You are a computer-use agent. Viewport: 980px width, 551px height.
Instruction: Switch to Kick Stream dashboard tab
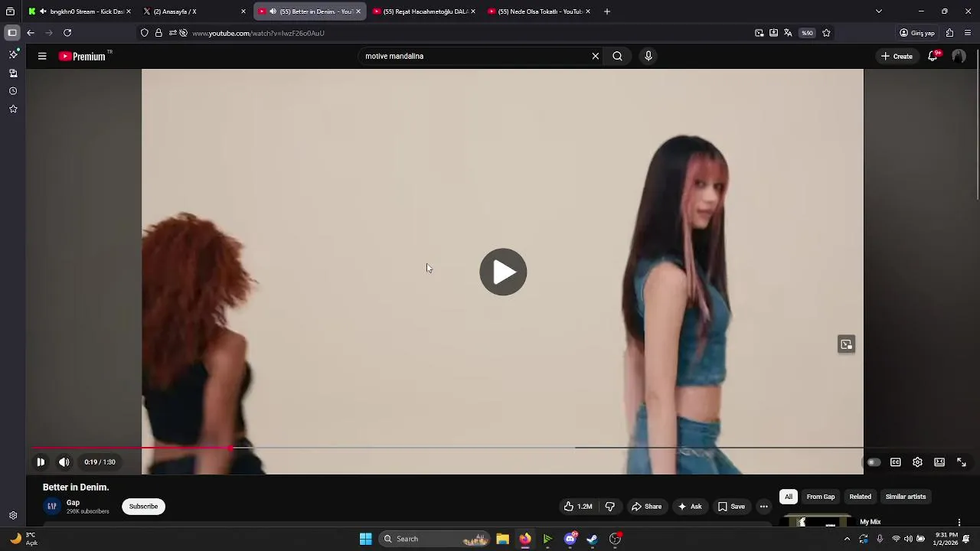(x=80, y=11)
